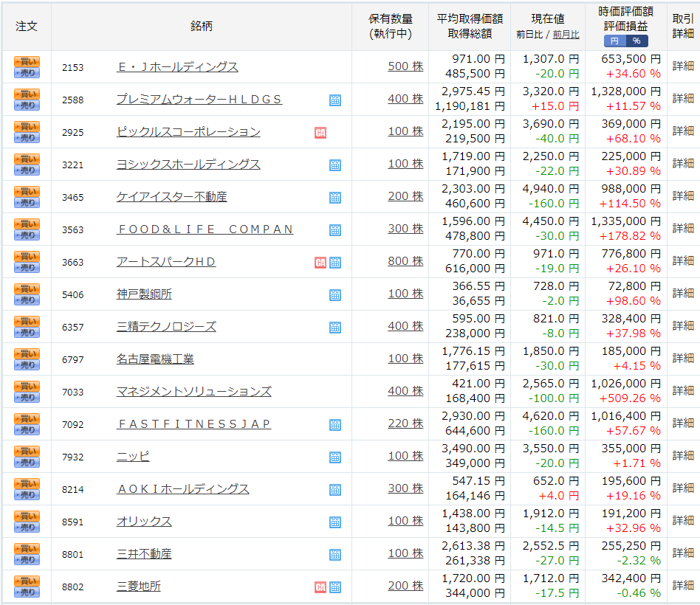Screen dimensions: 700x605
Task: Open the 三精テクノロジーズ stock link
Action: point(167,327)
